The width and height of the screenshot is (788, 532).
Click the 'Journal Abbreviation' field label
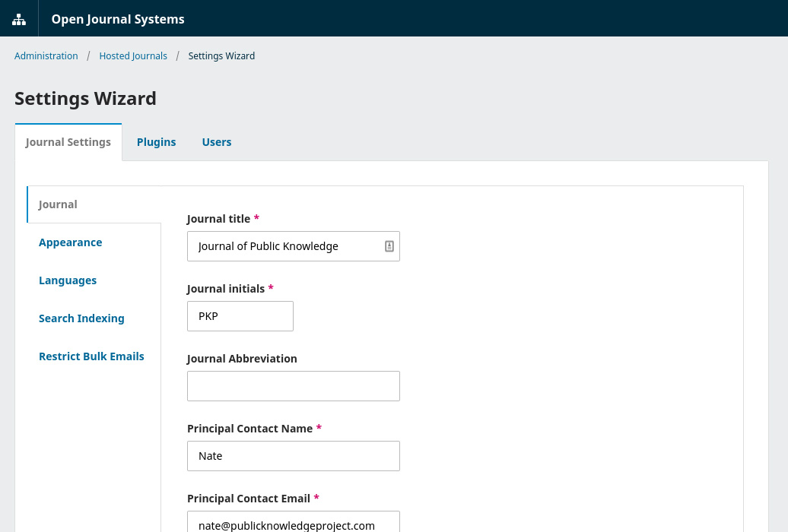(242, 359)
